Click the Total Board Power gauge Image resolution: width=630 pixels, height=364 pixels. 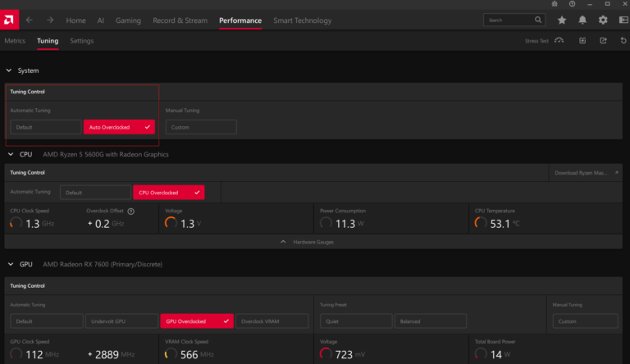point(481,354)
